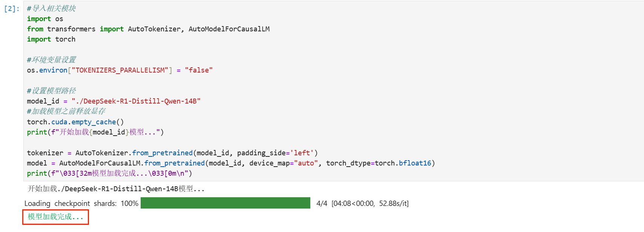Click the "#导入相关模块" comment at the top
This screenshot has height=232, width=644.
pos(51,8)
